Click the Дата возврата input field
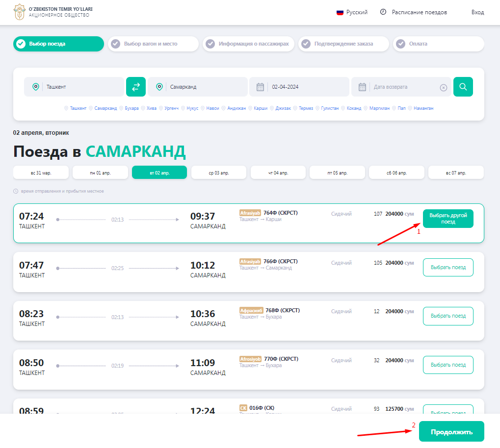500x448 pixels. pyautogui.click(x=403, y=87)
